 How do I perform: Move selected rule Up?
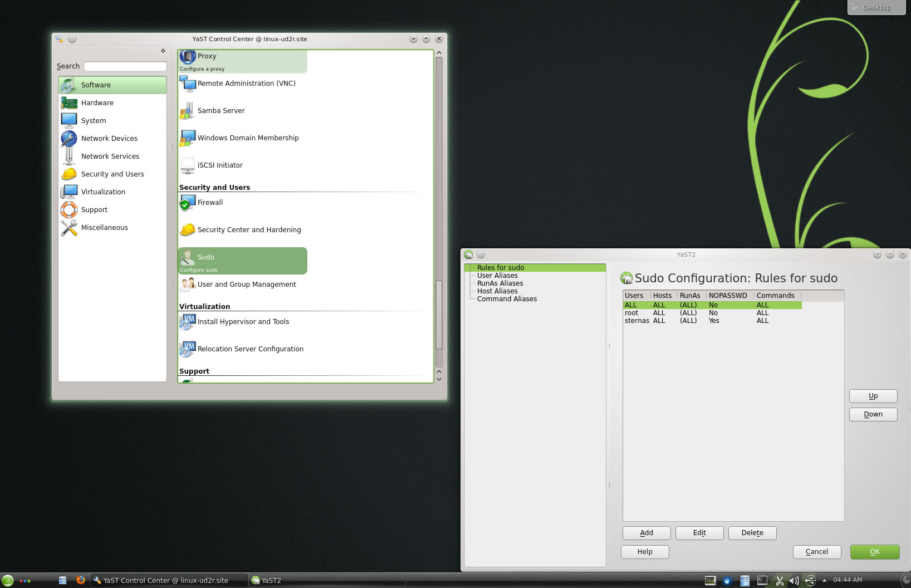click(x=873, y=396)
